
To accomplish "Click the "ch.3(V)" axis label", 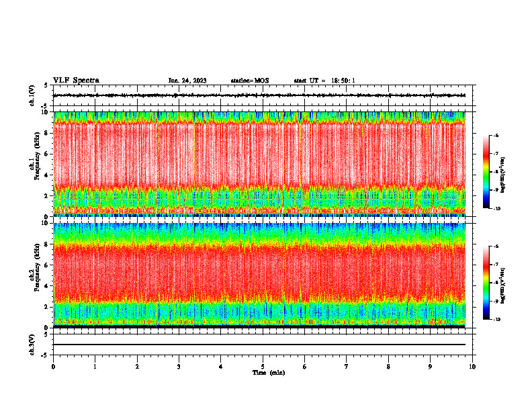I will [x=32, y=345].
